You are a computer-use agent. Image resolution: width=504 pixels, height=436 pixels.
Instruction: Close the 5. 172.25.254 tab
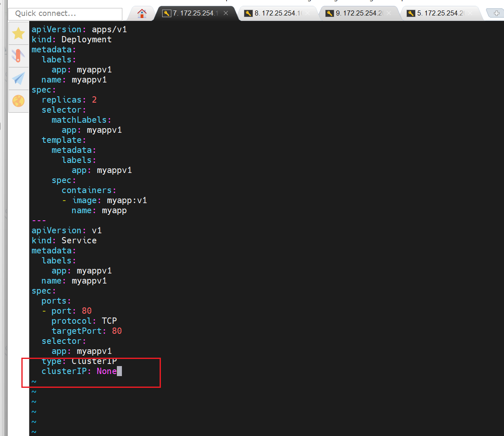click(470, 13)
